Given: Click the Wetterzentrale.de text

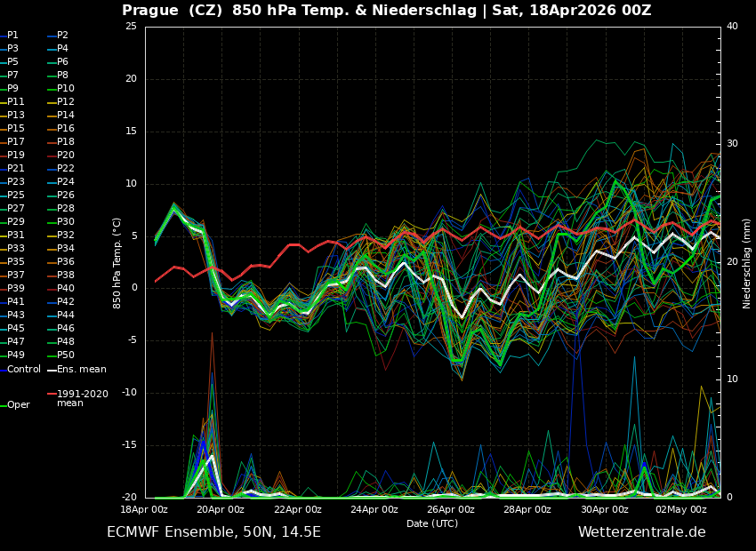Looking at the screenshot, I should coord(641,532).
